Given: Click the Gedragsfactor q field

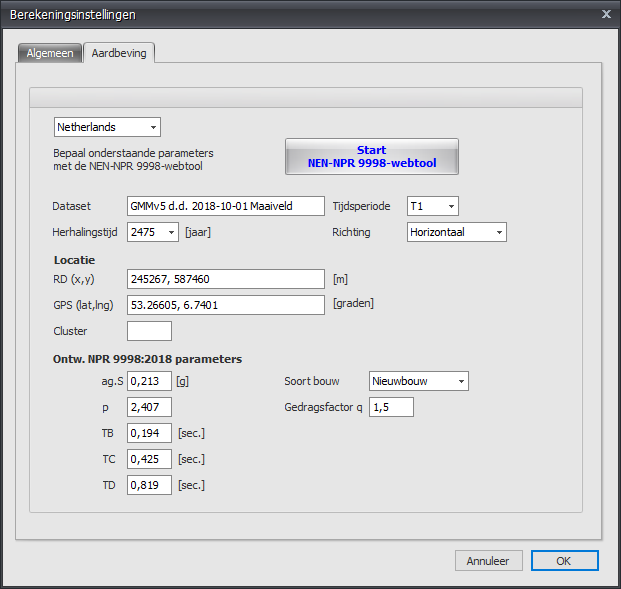Looking at the screenshot, I should [x=391, y=407].
